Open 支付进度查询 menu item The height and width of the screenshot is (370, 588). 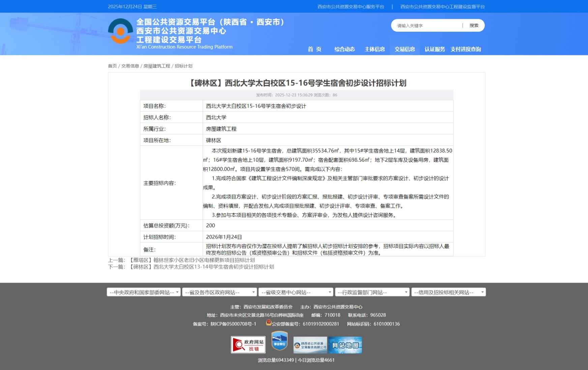click(466, 49)
